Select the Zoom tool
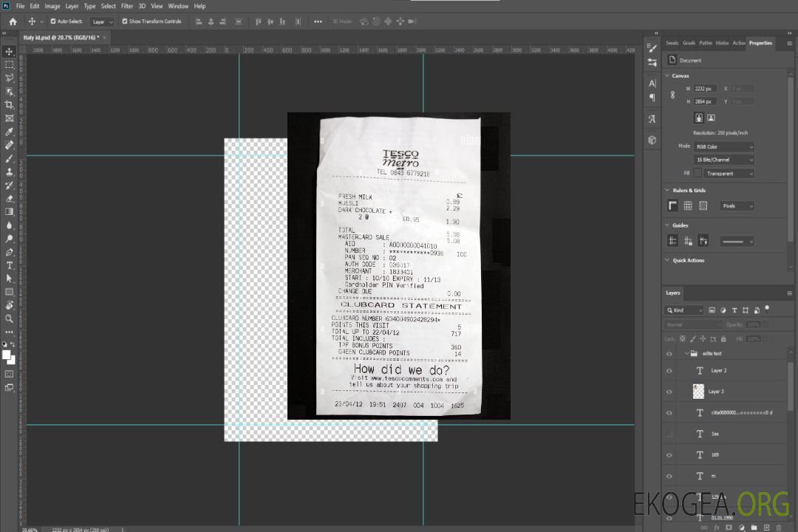Viewport: 798px width, 532px height. pos(9,318)
